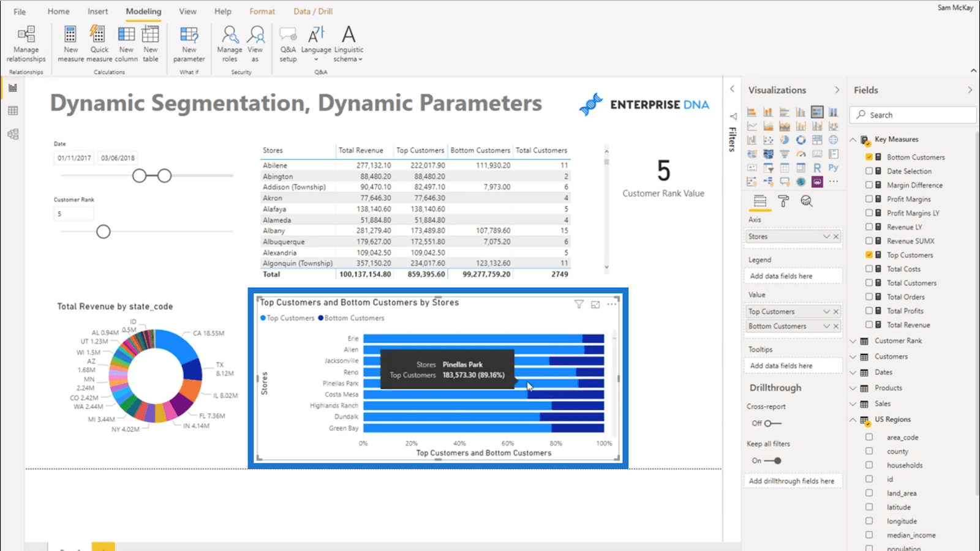Viewport: 980px width, 551px height.
Task: Open dropdown for Top Customers value field
Action: click(826, 312)
